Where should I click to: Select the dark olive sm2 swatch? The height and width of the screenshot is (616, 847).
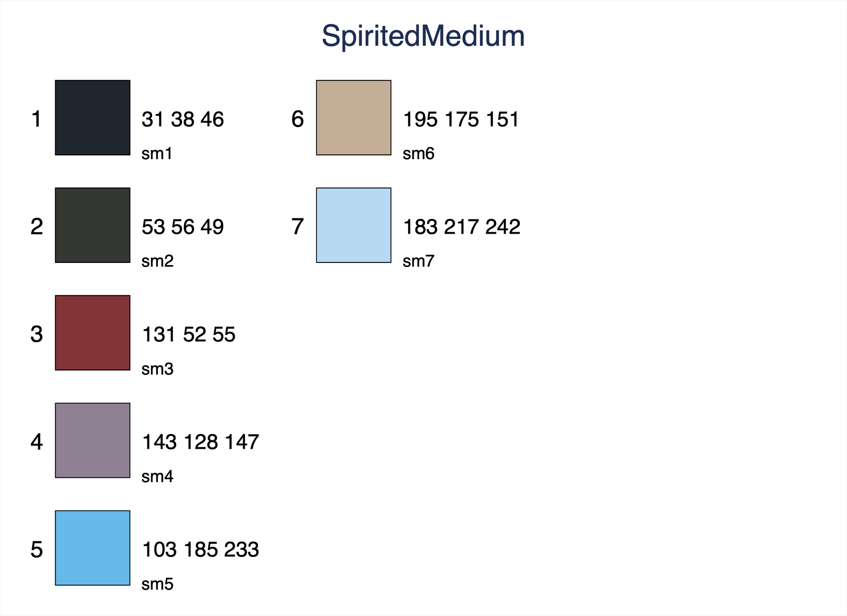point(92,225)
